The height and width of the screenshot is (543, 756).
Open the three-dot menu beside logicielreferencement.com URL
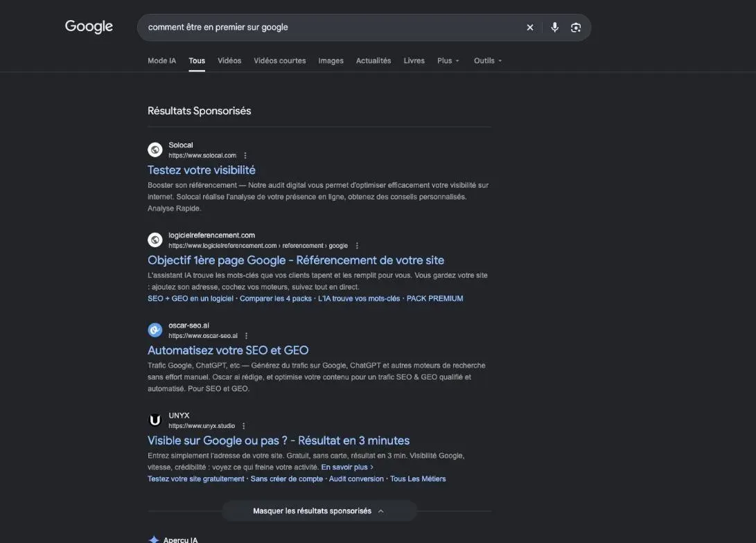pyautogui.click(x=357, y=246)
